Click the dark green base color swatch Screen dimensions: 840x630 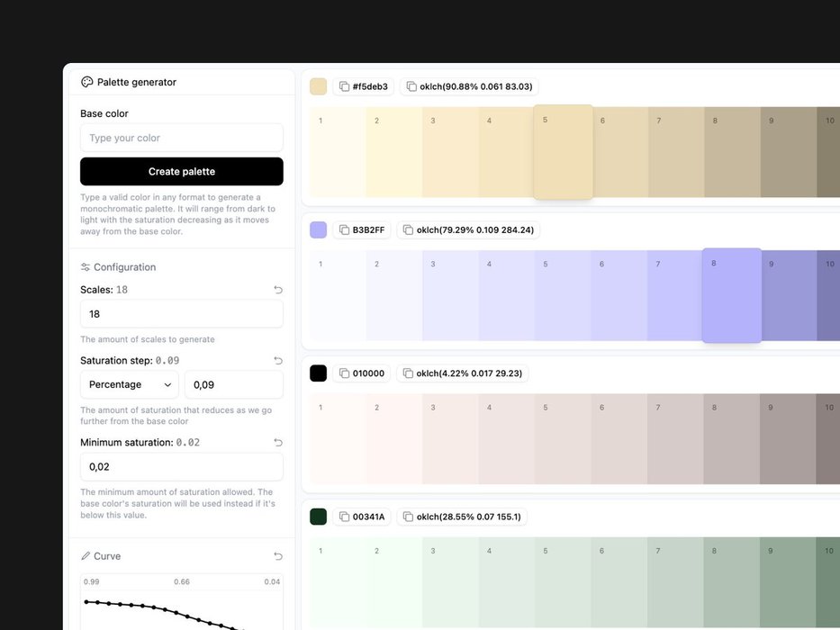click(318, 517)
